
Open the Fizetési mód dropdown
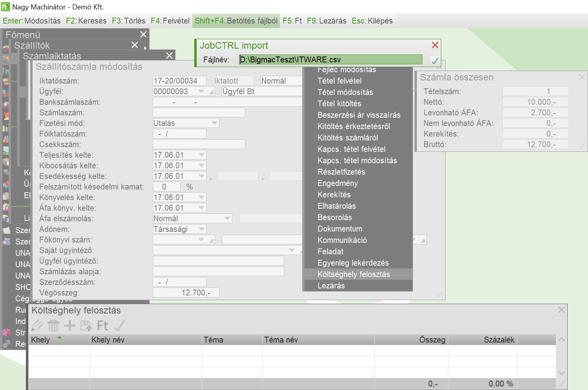214,123
